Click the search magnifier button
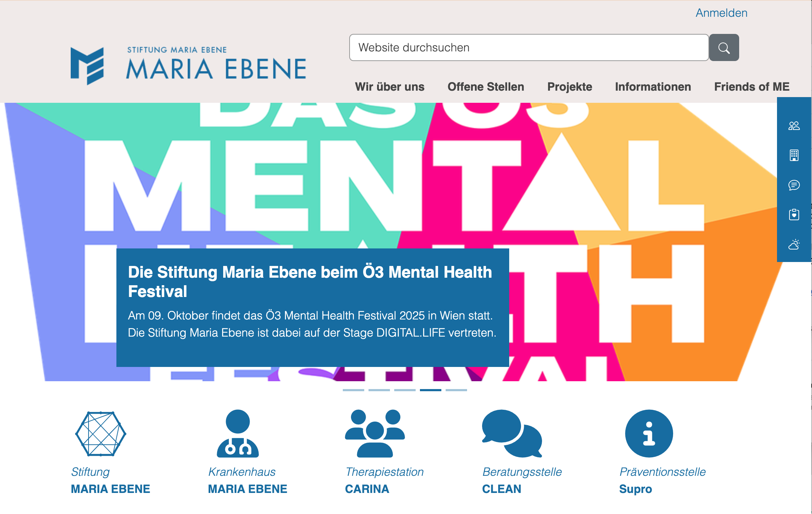The width and height of the screenshot is (812, 514). (724, 47)
